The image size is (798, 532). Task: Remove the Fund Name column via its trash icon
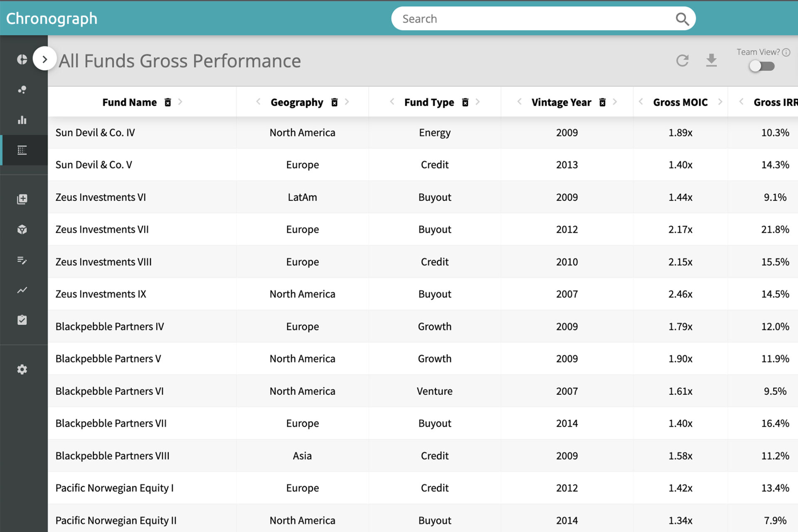168,102
